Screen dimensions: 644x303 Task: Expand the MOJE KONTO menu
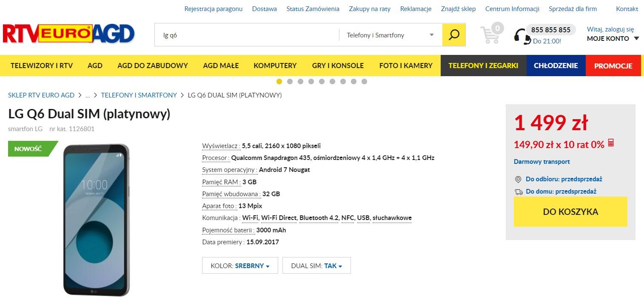[x=613, y=38]
